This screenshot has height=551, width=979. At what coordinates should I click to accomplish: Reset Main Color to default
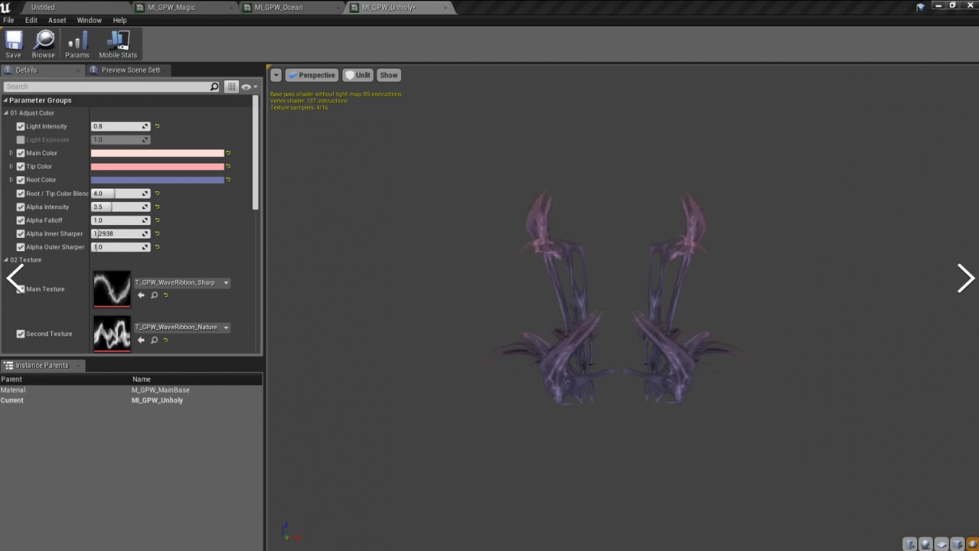[x=229, y=153]
